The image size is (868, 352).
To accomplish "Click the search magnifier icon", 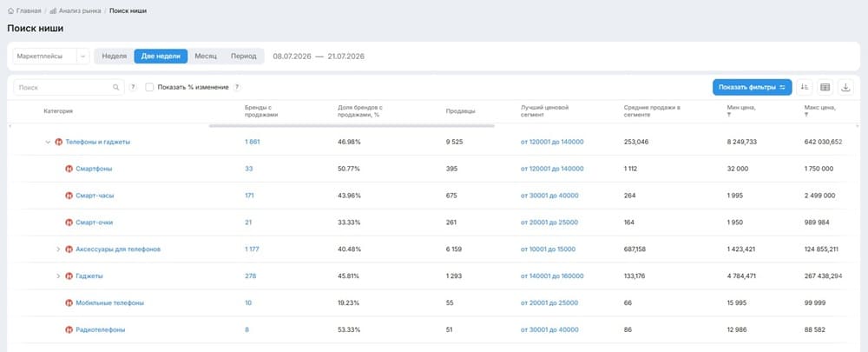I will coord(115,87).
